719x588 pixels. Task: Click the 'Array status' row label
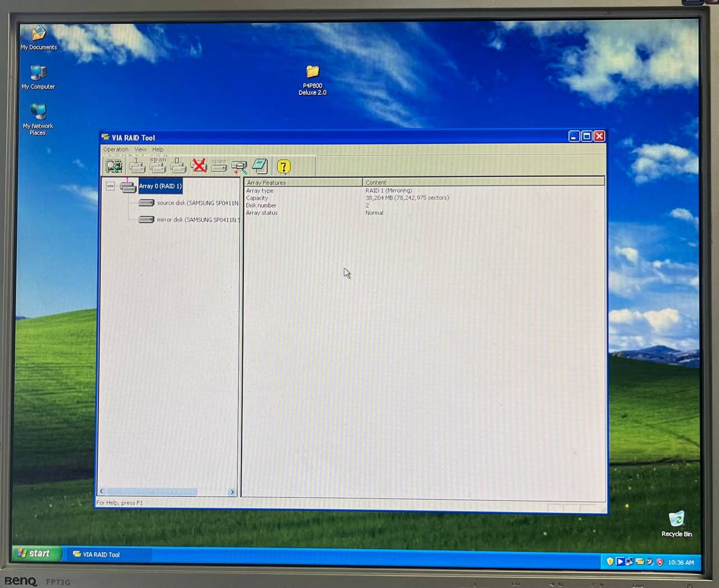click(x=262, y=213)
